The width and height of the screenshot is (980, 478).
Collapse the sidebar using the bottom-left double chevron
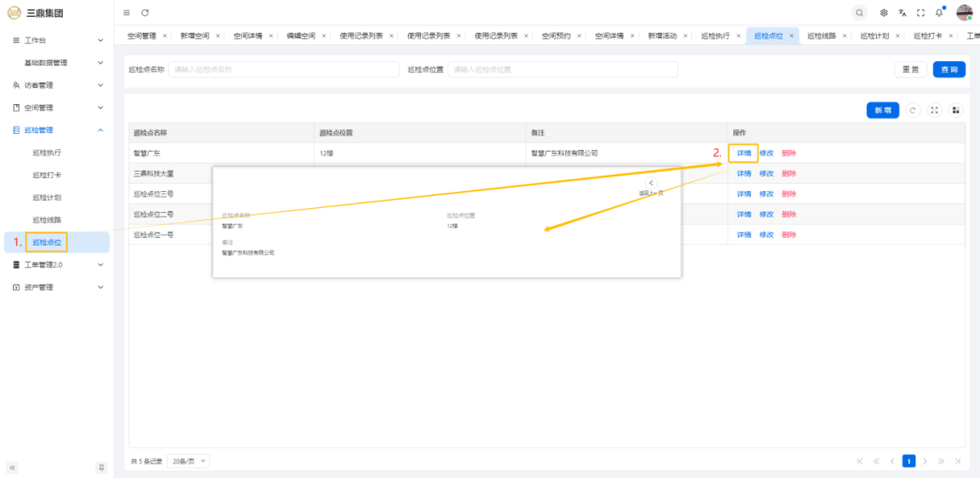pos(12,467)
